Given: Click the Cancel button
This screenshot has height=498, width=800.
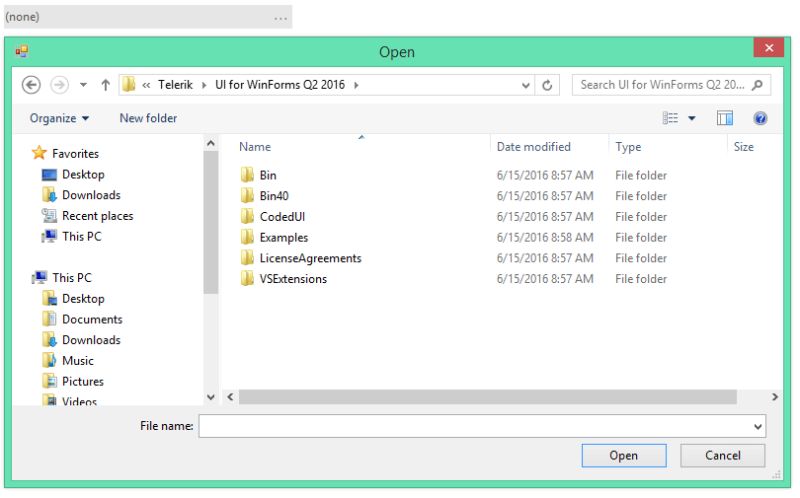Looking at the screenshot, I should click(x=722, y=456).
